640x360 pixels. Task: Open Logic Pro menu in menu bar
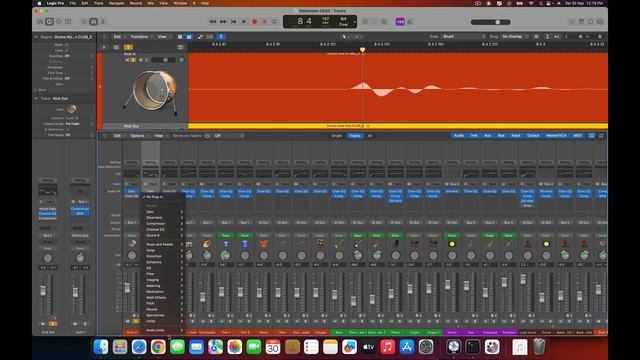point(55,3)
